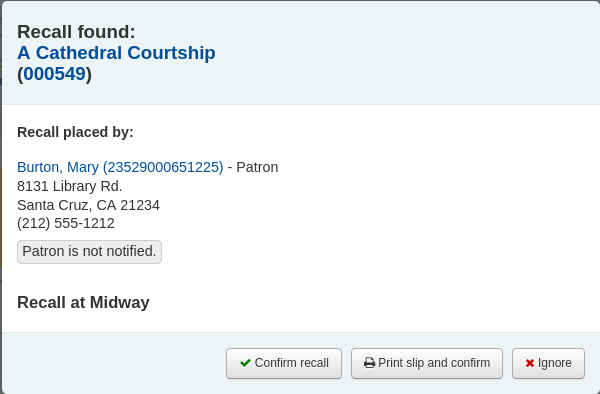Viewport: 600px width, 394px height.
Task: Ignore the recall via the Ignore label
Action: 554,363
